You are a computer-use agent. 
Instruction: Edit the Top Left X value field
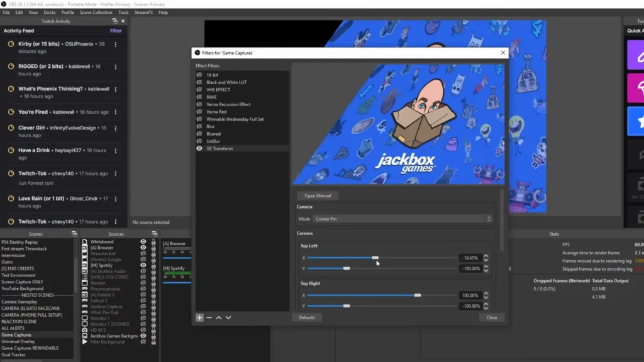tap(470, 258)
